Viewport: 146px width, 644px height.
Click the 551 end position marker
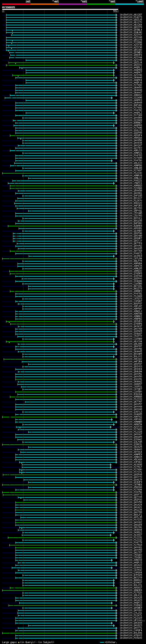[115, 11]
